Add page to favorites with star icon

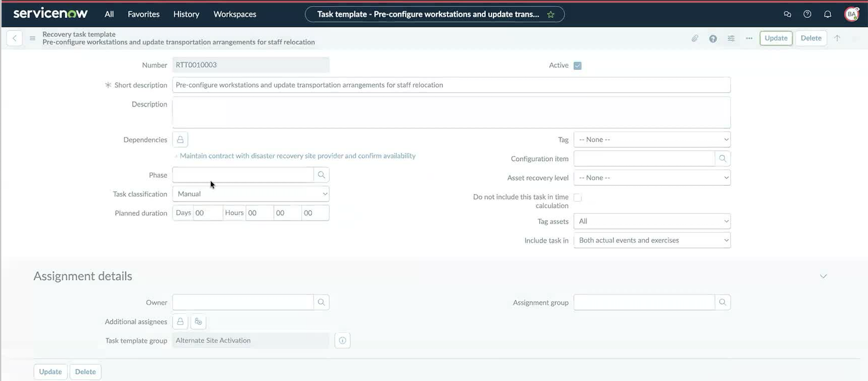coord(551,14)
